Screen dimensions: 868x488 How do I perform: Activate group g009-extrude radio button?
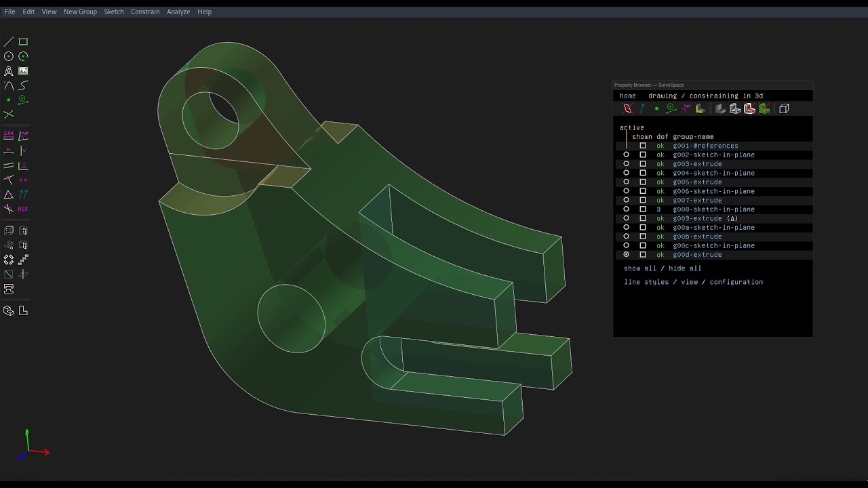[x=626, y=218]
